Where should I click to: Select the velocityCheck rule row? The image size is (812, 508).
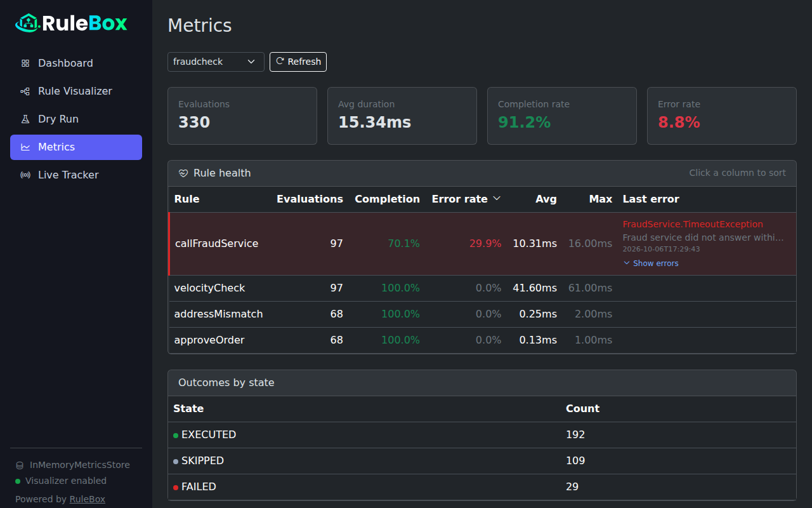pyautogui.click(x=482, y=288)
